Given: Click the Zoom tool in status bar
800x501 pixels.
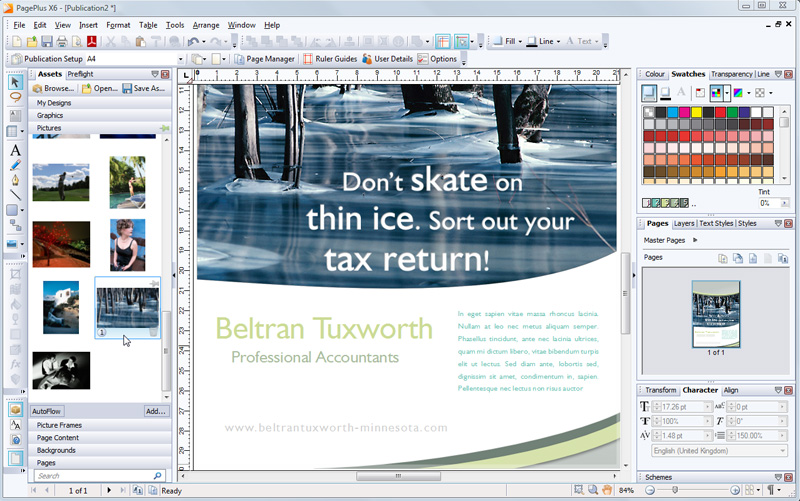Looking at the screenshot, I should (593, 490).
